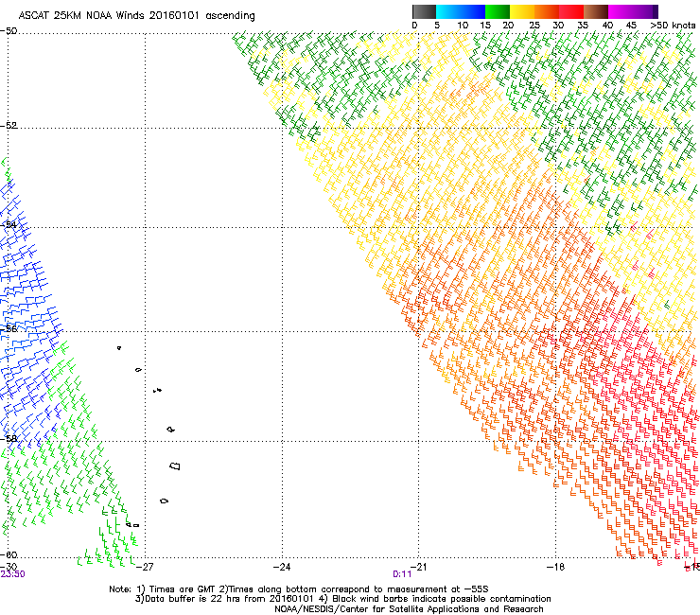
Task: Click the largest island outline near -59 latitude
Action: click(x=175, y=466)
